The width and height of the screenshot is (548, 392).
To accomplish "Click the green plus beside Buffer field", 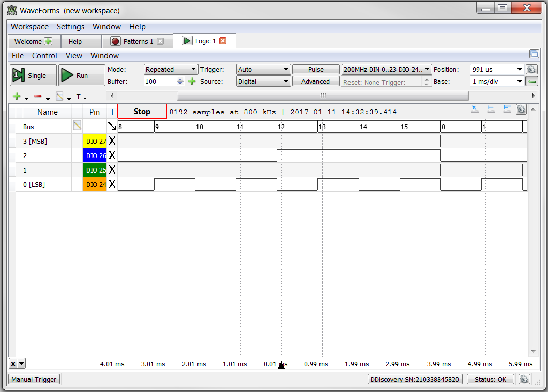I will click(x=192, y=81).
